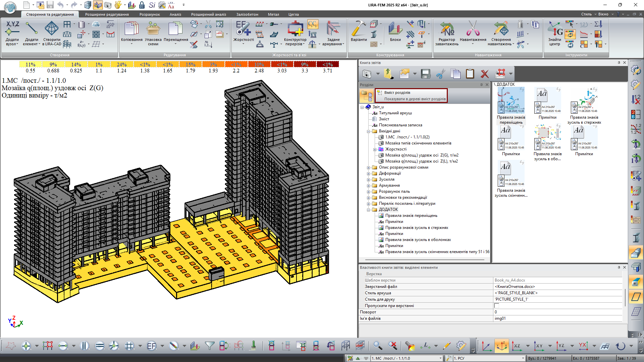Expand the Деформації tree folder
This screenshot has width=644, height=362.
368,174
